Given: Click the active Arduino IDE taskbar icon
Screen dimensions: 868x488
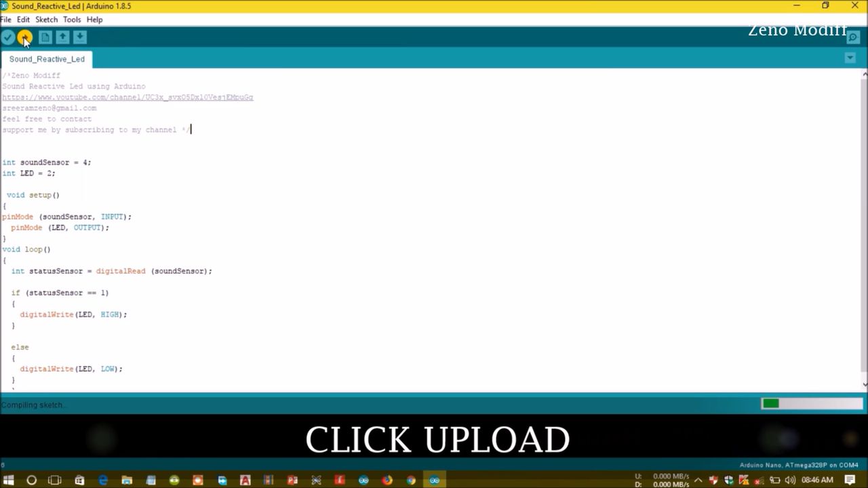Looking at the screenshot, I should (435, 480).
